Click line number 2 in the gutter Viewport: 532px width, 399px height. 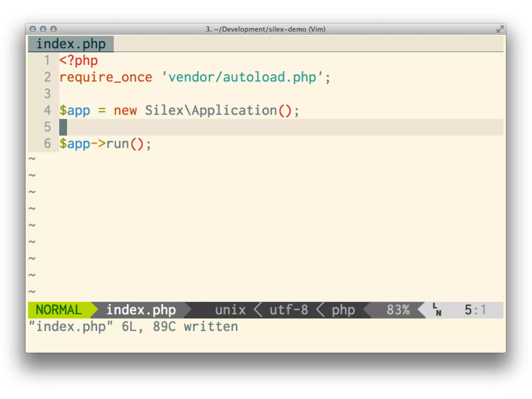(x=47, y=77)
